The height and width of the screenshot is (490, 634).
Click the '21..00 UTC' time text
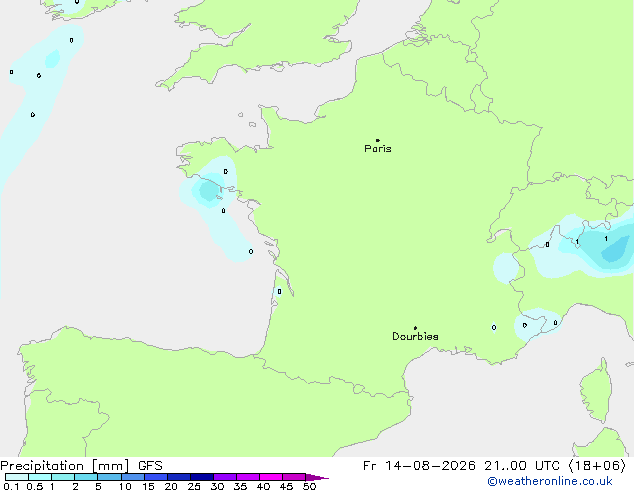tap(522, 466)
